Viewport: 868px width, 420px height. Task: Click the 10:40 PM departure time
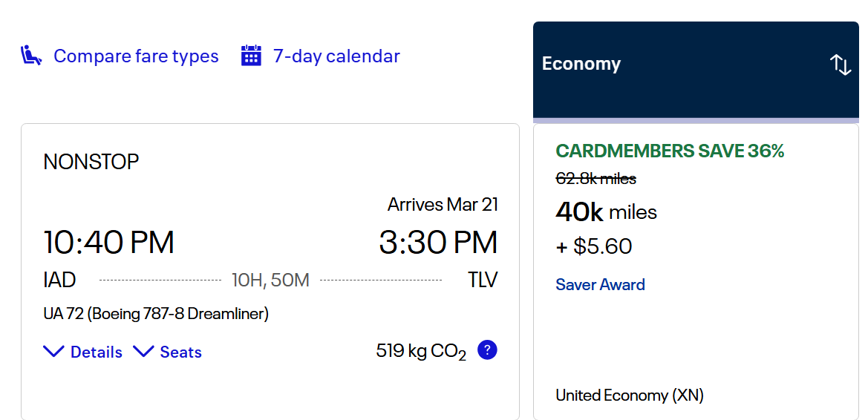pos(108,243)
